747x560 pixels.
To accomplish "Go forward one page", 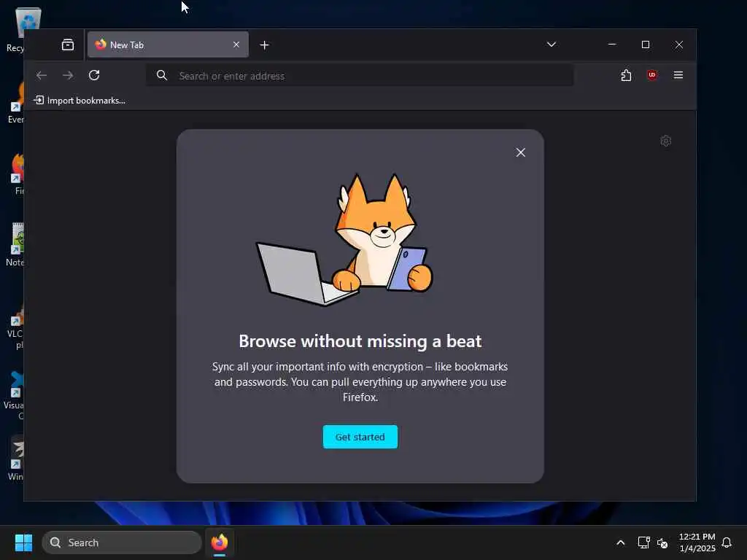I will [68, 75].
